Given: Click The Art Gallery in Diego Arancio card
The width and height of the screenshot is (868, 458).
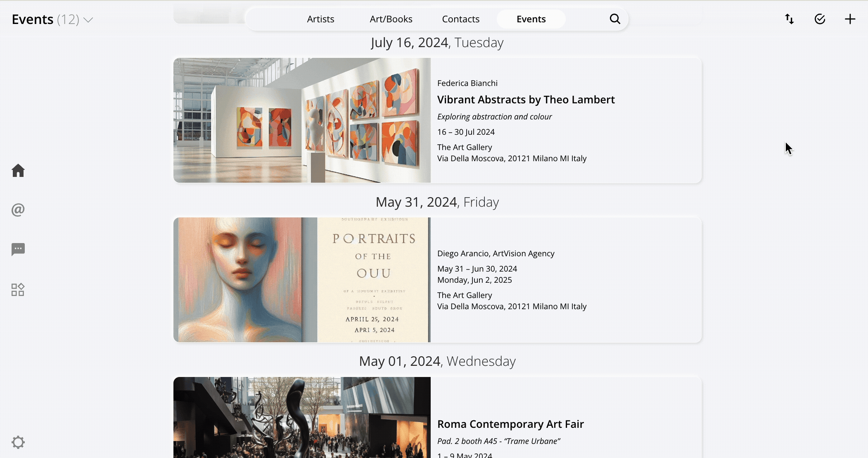Looking at the screenshot, I should [x=465, y=295].
